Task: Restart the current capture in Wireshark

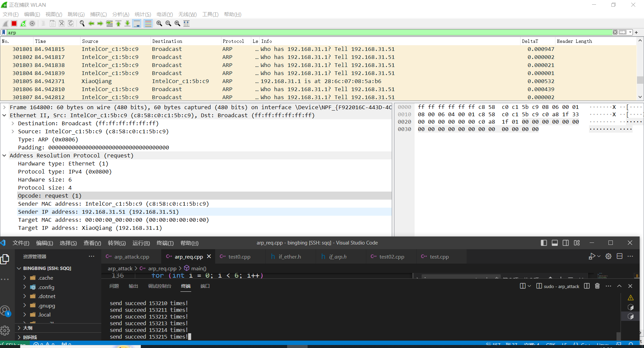Action: tap(23, 23)
